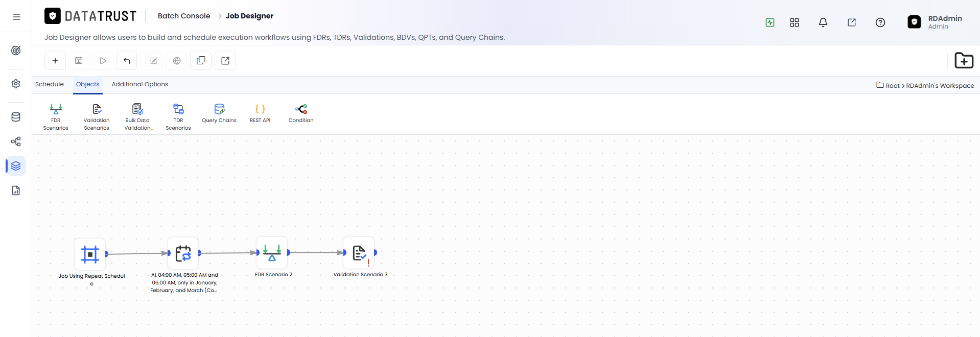Click the Root folder path link
Image resolution: width=980 pixels, height=337 pixels.
(x=892, y=86)
